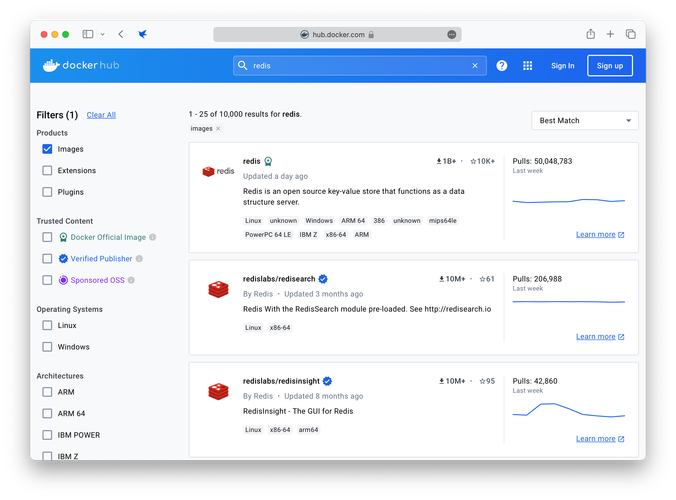Click the Sponsored OSS purple icon

coord(63,280)
